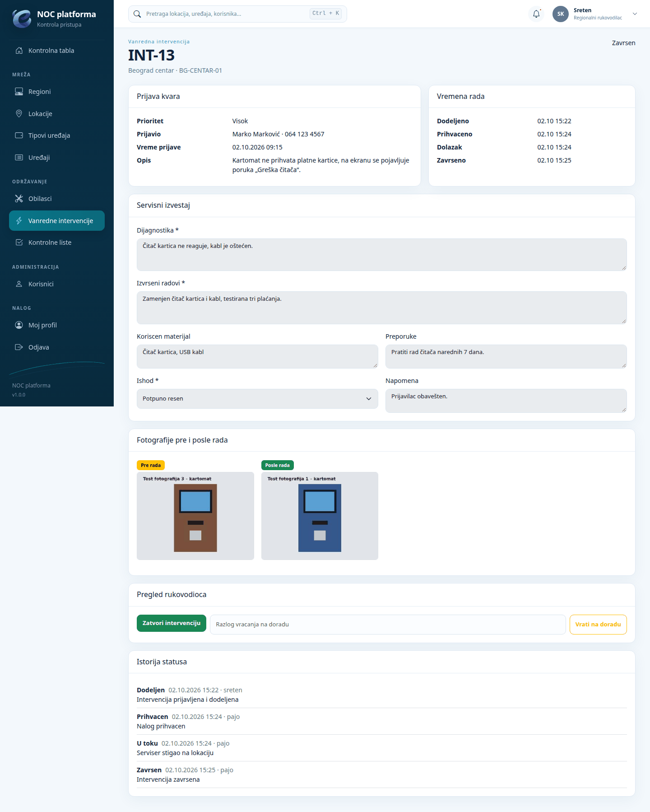Open Lokacije menu item
650x812 pixels.
point(57,114)
